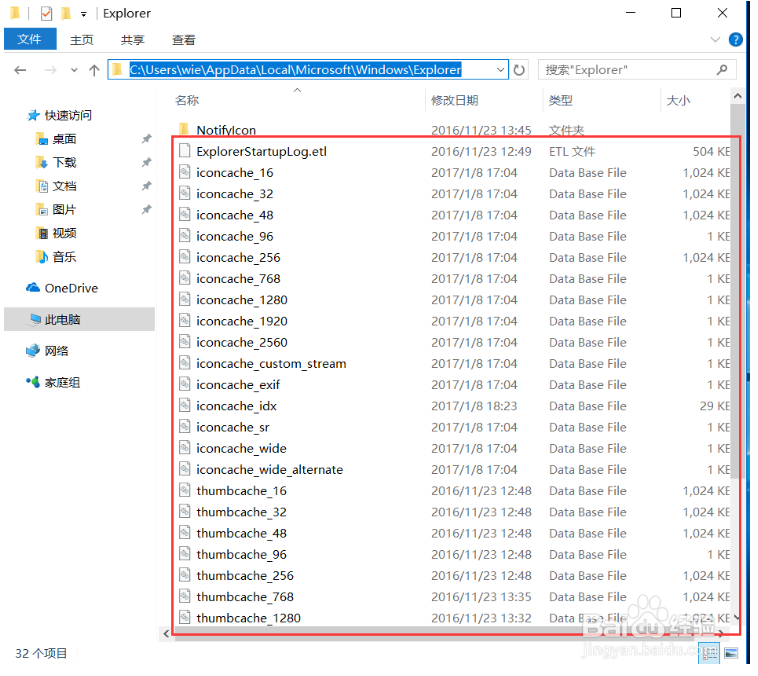This screenshot has width=758, height=676.
Task: Select the iconcache_96 file icon
Action: (184, 236)
